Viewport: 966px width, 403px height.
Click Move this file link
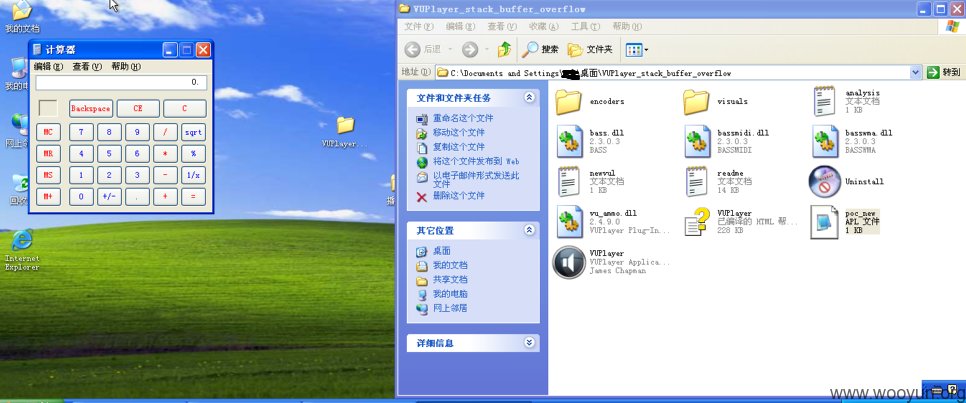coord(458,132)
